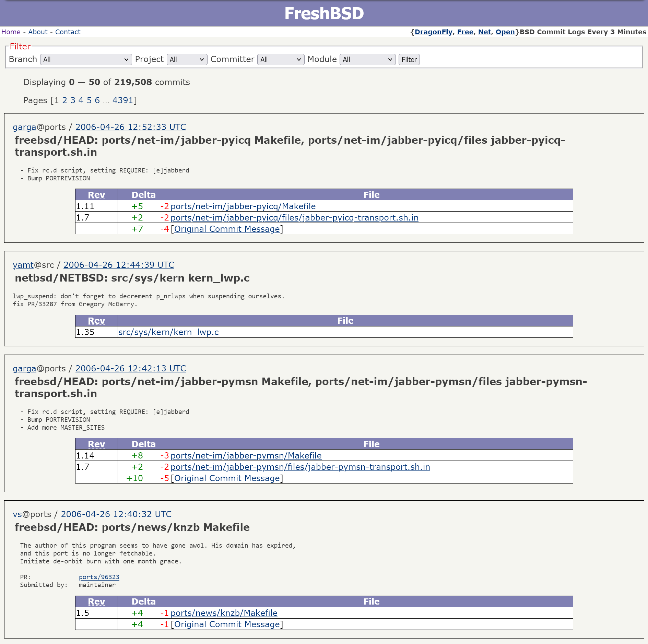View PR ports/96323 link
This screenshot has height=644, width=648.
tap(99, 577)
